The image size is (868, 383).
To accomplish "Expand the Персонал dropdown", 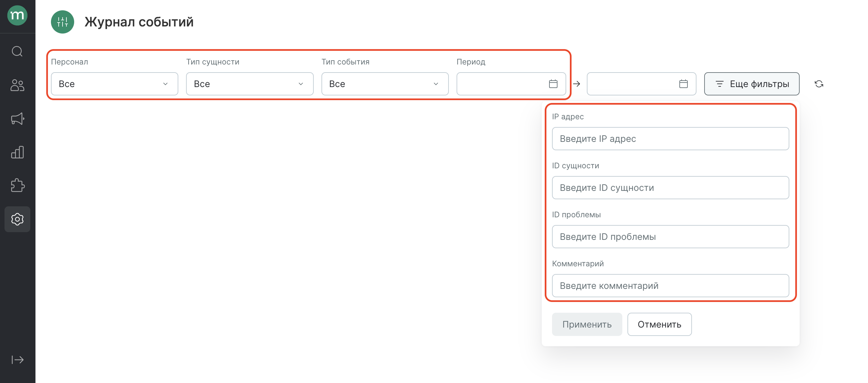I will pos(114,84).
